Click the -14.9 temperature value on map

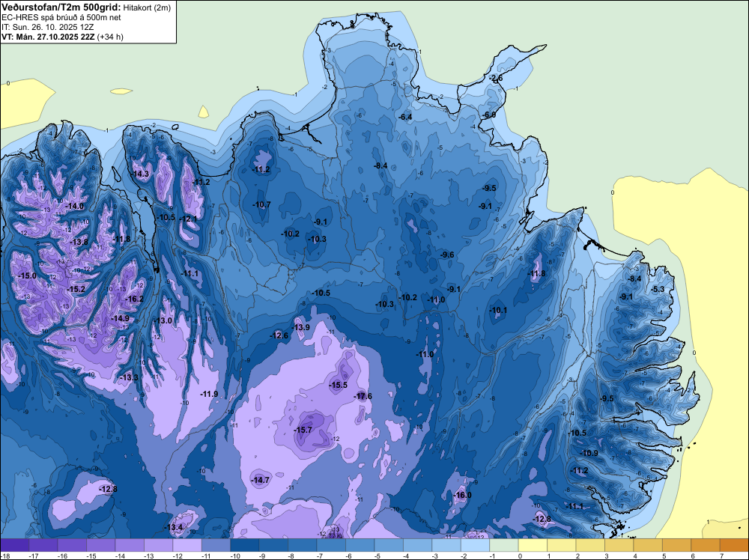(120, 318)
